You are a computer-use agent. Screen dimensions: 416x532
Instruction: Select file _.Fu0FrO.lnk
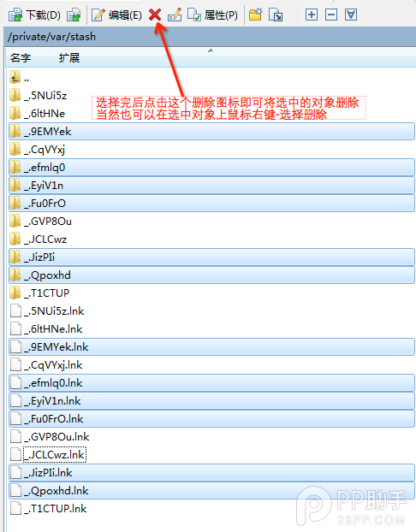click(x=211, y=419)
